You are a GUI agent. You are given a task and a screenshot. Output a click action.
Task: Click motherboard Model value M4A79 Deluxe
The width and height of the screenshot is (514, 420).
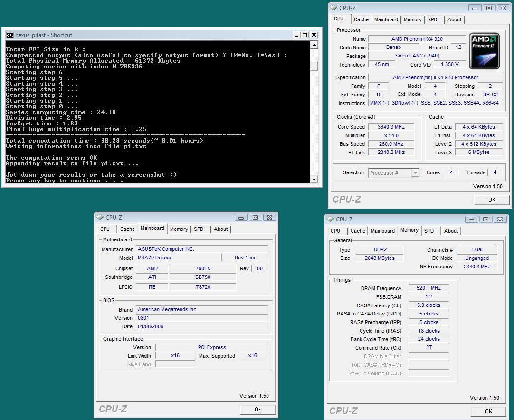coord(178,258)
